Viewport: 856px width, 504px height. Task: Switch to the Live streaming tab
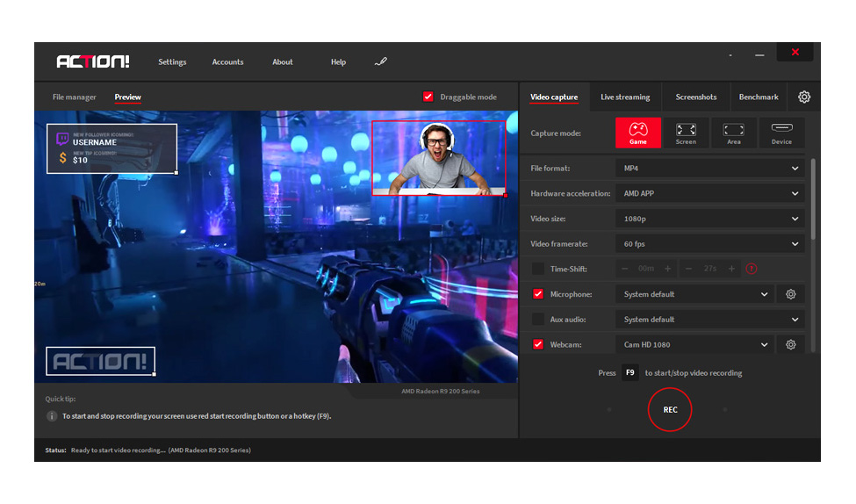625,97
